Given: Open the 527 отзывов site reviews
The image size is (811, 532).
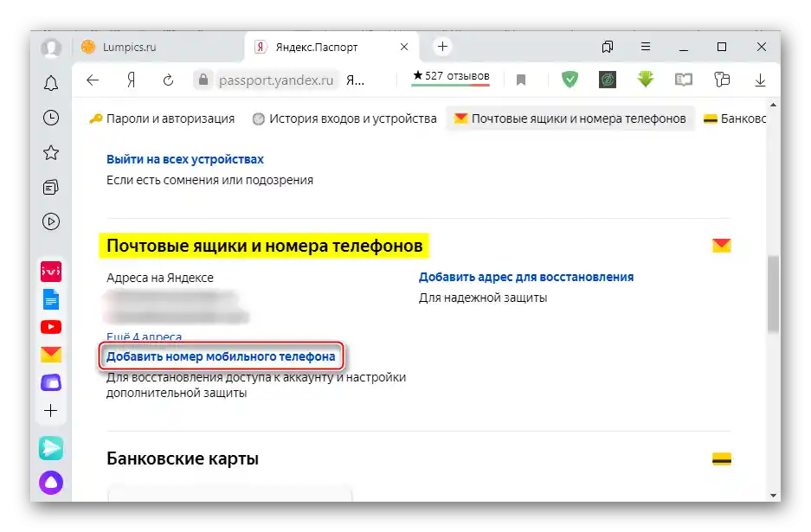Looking at the screenshot, I should coord(451,76).
